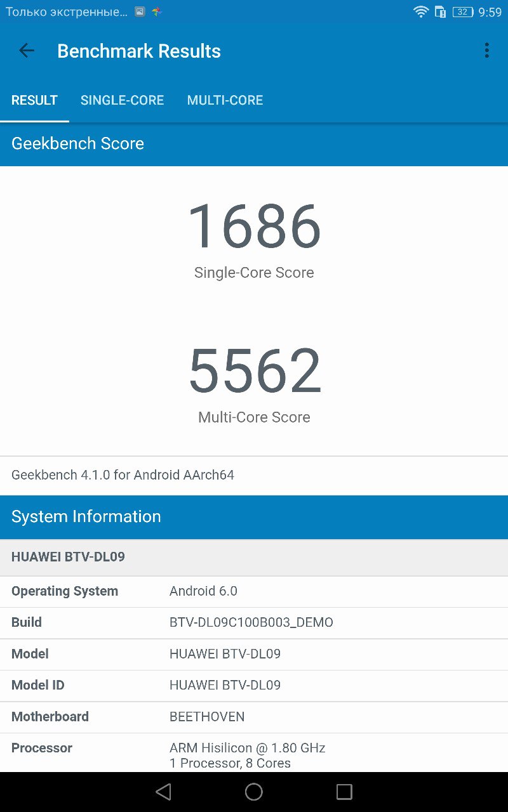The height and width of the screenshot is (812, 508).
Task: Tap the ARM Hisilicon @ 1.80 GHz value
Action: [248, 748]
